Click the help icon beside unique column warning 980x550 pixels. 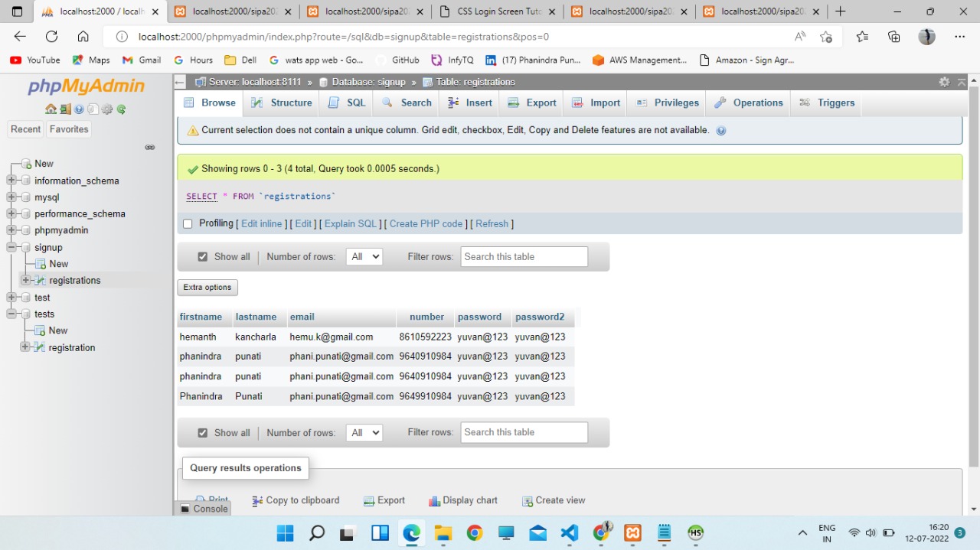pos(720,131)
